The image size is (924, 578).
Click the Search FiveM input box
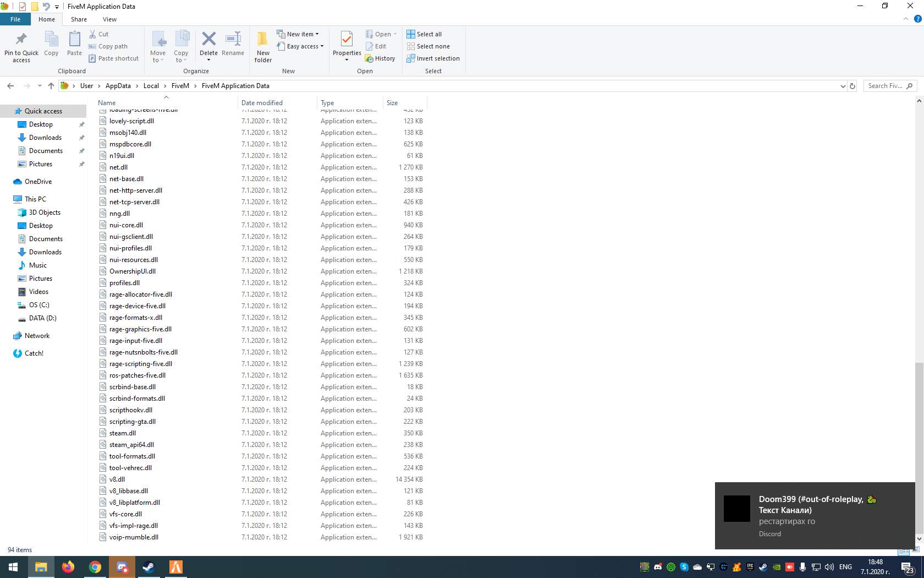click(x=884, y=86)
